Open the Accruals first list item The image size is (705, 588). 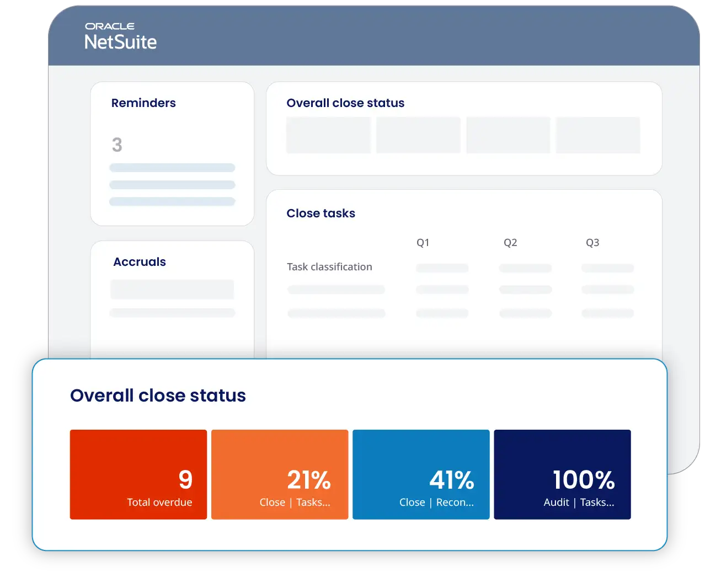click(172, 289)
